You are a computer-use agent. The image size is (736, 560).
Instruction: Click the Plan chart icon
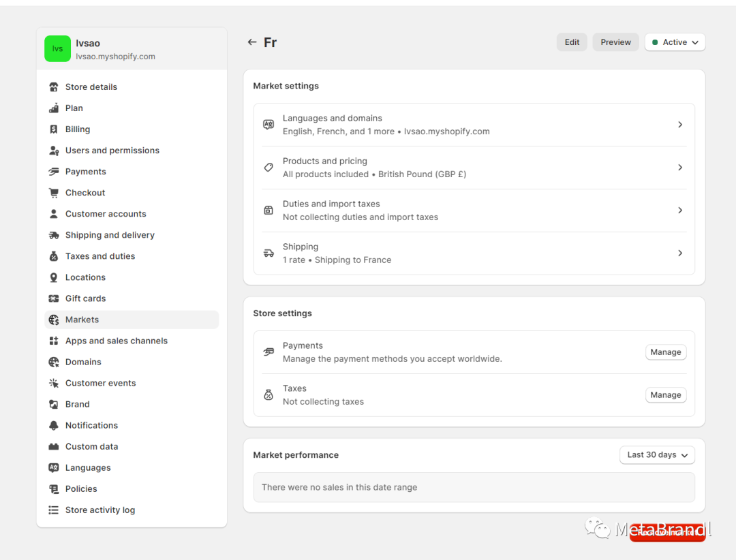click(x=54, y=108)
